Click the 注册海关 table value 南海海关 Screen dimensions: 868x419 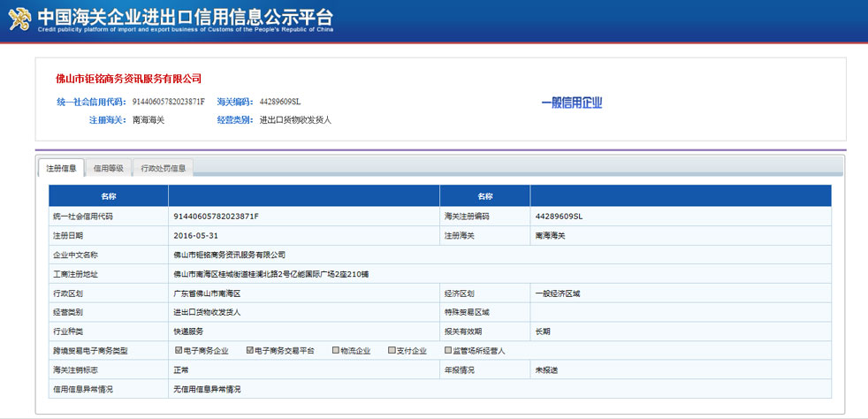click(x=550, y=235)
